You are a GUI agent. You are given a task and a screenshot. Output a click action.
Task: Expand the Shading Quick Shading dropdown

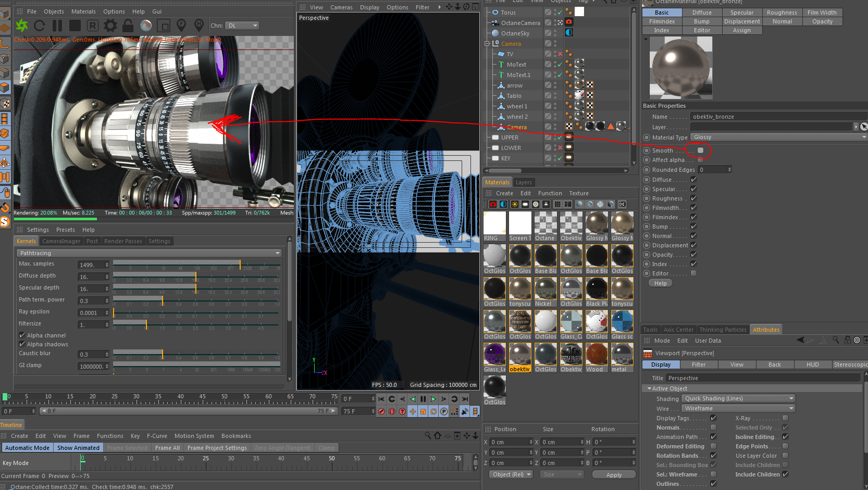[739, 399]
